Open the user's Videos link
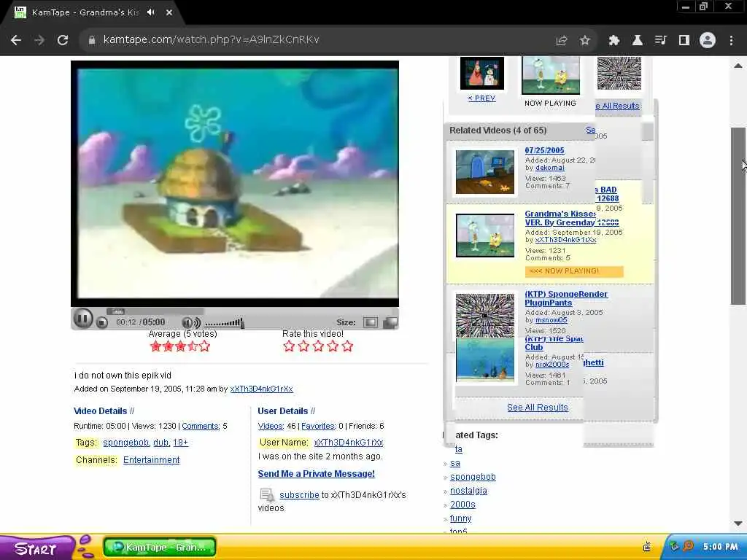Screen dimensions: 747x560 (x=271, y=426)
